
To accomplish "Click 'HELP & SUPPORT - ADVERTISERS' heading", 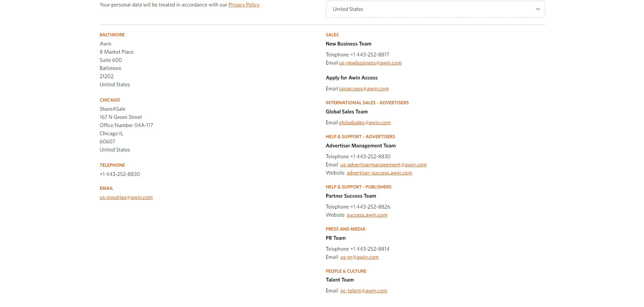I will (360, 137).
